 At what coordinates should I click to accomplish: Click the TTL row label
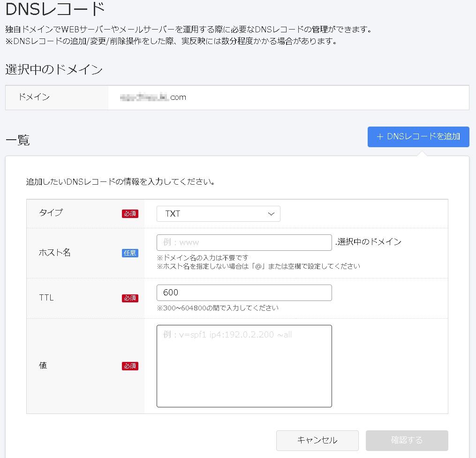[46, 298]
